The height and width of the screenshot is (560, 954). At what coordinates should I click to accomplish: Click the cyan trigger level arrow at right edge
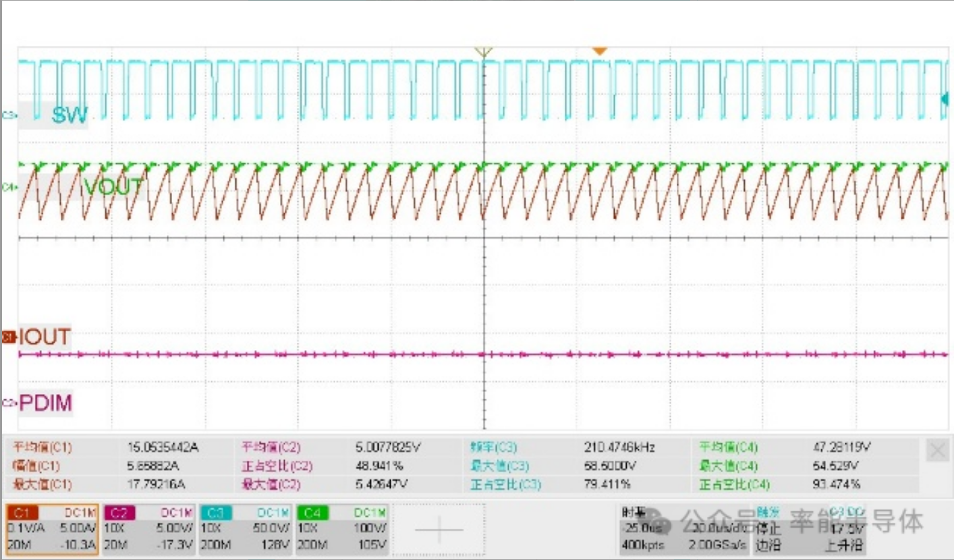click(x=945, y=100)
